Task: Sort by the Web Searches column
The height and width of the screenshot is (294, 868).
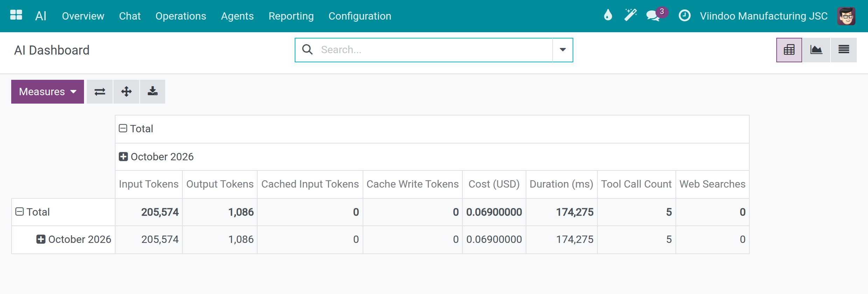Action: 713,184
